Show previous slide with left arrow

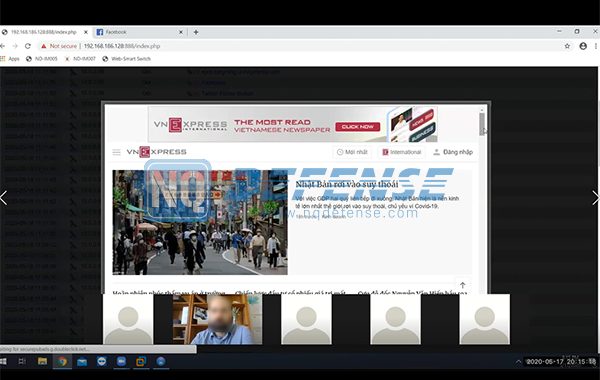3,198
